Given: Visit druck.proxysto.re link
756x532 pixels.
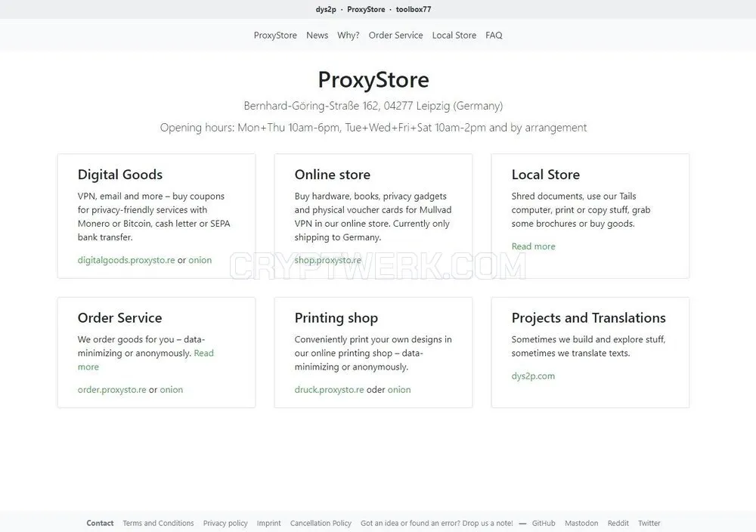Looking at the screenshot, I should tap(330, 390).
